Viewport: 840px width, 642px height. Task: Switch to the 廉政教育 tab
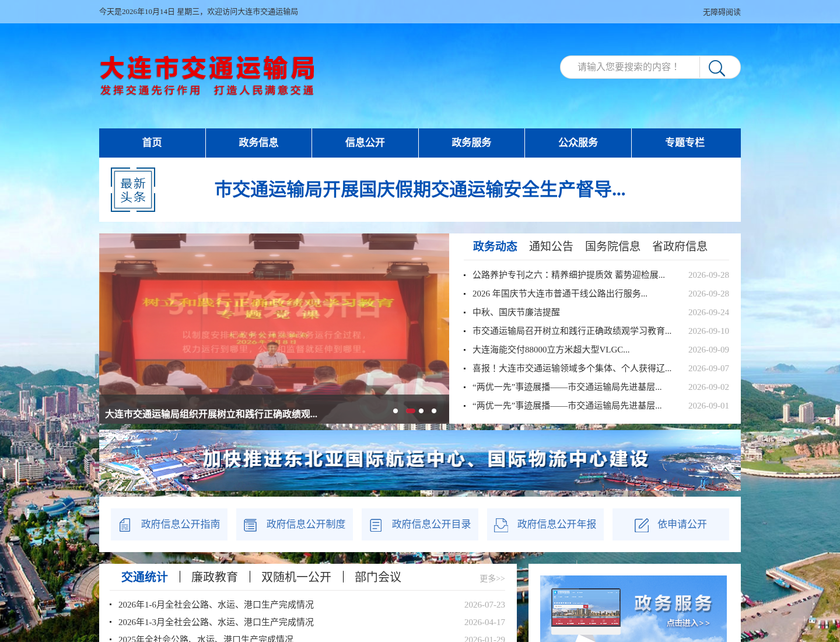(215, 577)
